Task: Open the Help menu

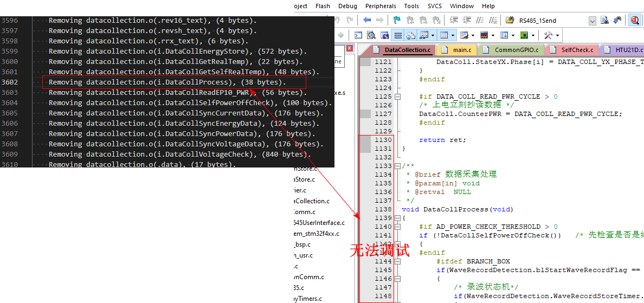Action: coord(488,6)
